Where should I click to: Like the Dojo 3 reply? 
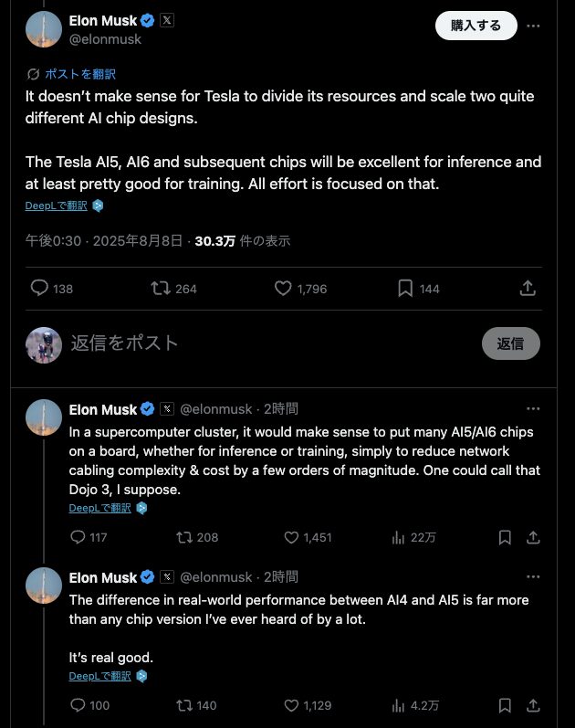click(293, 537)
